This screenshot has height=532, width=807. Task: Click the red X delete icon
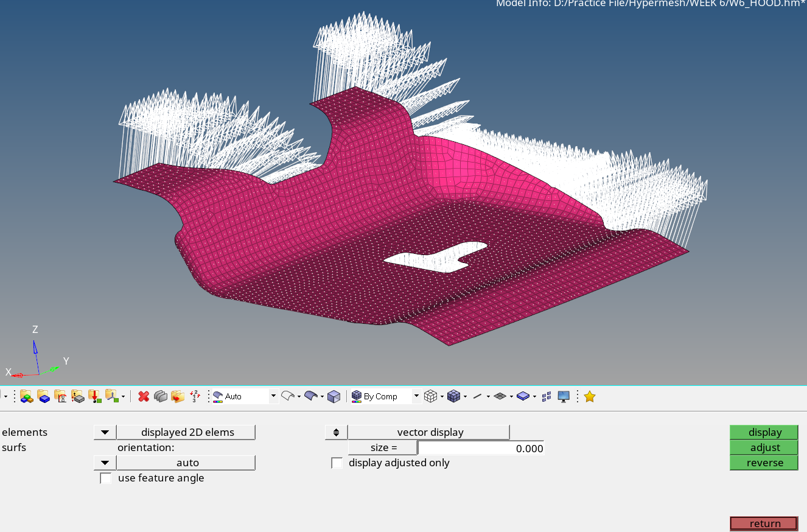point(144,396)
